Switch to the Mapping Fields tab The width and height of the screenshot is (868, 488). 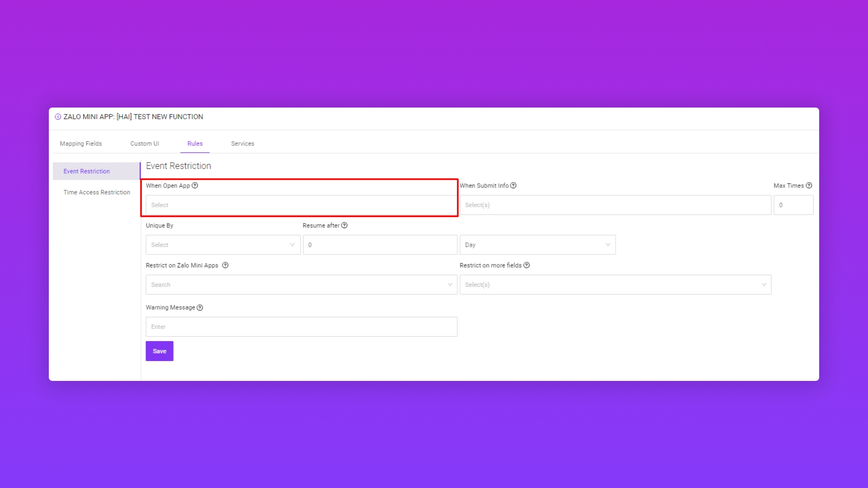tap(81, 143)
